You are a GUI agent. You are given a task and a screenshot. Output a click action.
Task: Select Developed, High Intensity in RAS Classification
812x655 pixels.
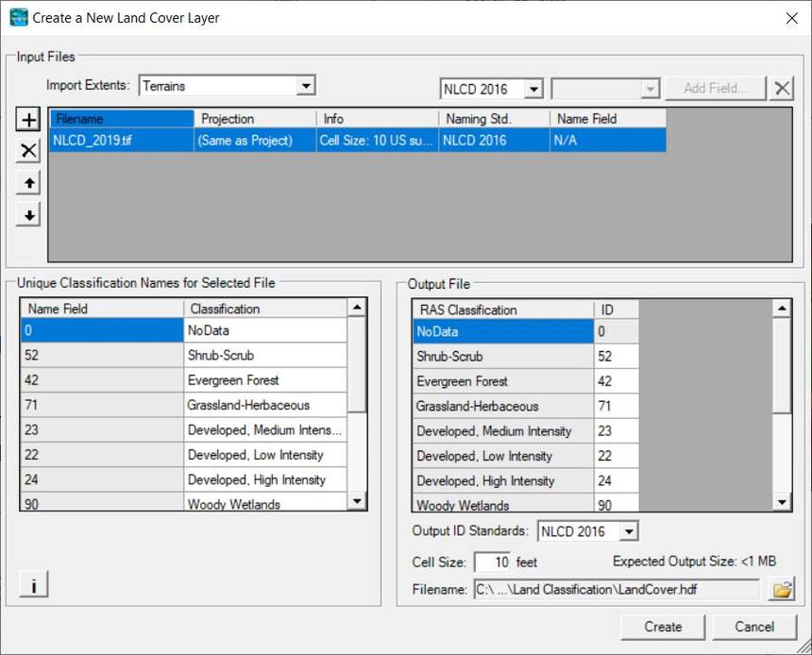click(503, 480)
